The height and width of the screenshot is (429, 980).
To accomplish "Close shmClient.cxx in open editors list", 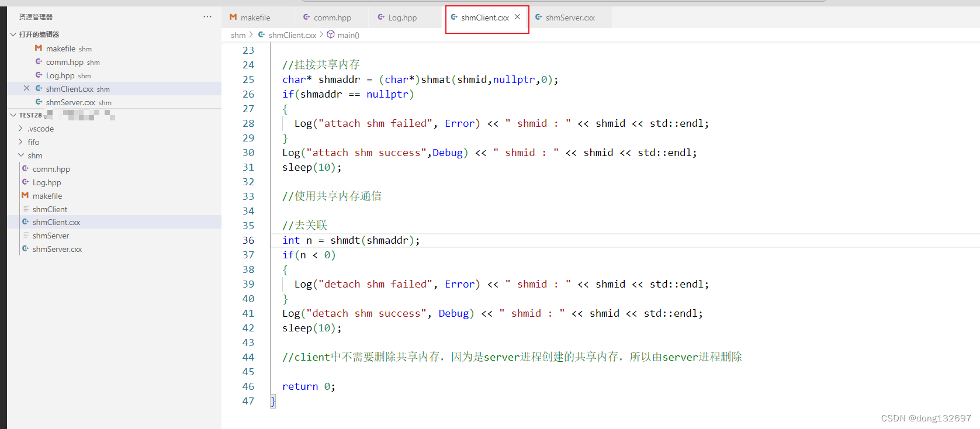I will click(x=26, y=88).
